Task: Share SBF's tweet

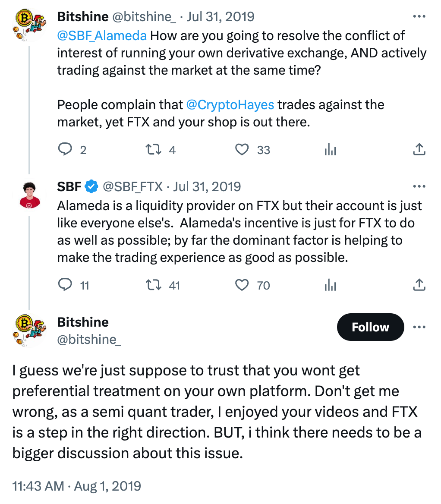Action: coord(419,285)
